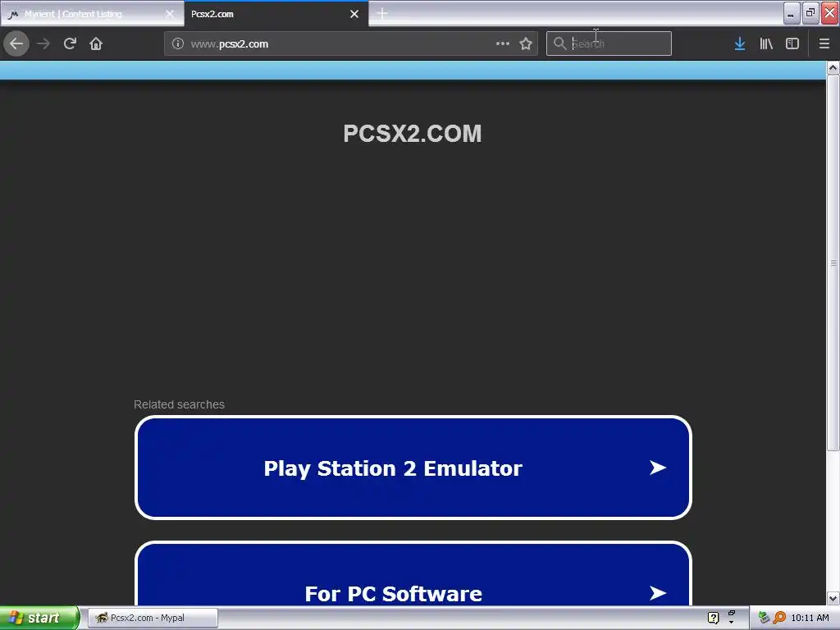The width and height of the screenshot is (840, 630).
Task: Close the Myrient Content Listing tab
Action: (x=169, y=14)
